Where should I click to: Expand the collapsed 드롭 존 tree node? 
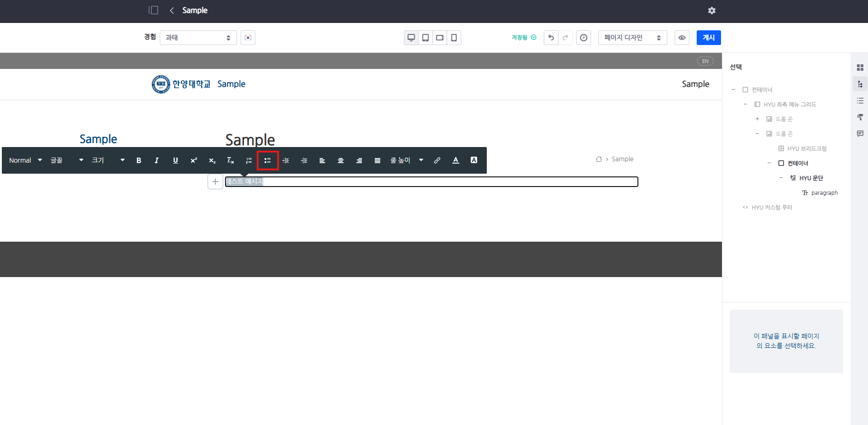click(757, 119)
